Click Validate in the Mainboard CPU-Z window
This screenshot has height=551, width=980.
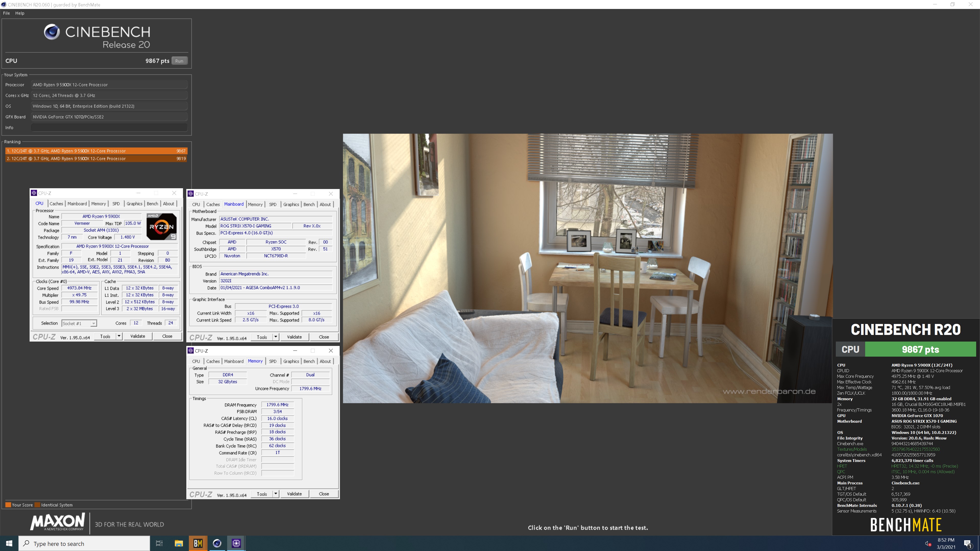pyautogui.click(x=295, y=337)
